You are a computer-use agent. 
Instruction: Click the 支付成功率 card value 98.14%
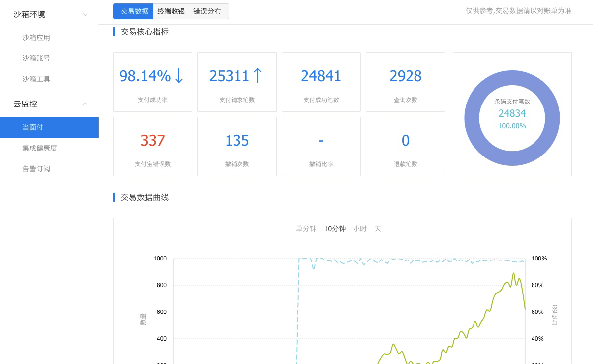(x=145, y=76)
